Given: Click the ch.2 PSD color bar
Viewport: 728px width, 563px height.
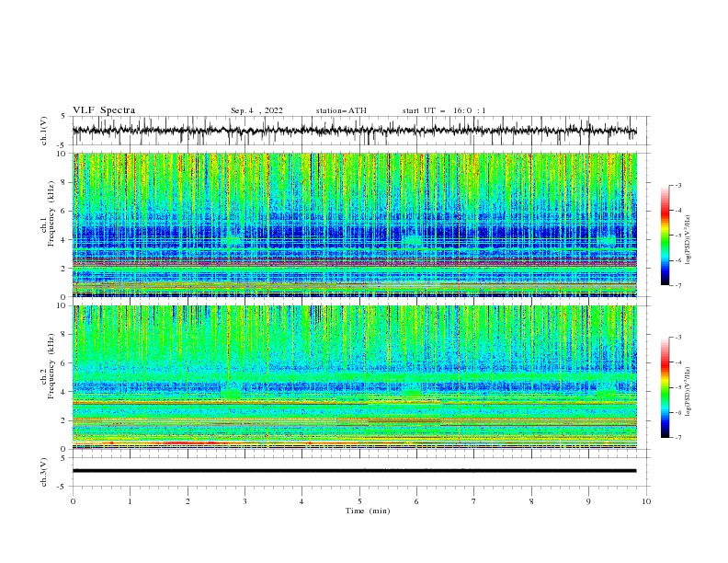Looking at the screenshot, I should point(665,387).
